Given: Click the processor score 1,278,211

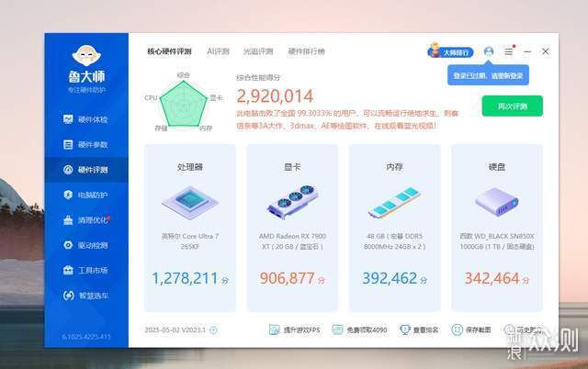Looking at the screenshot, I should coord(185,278).
